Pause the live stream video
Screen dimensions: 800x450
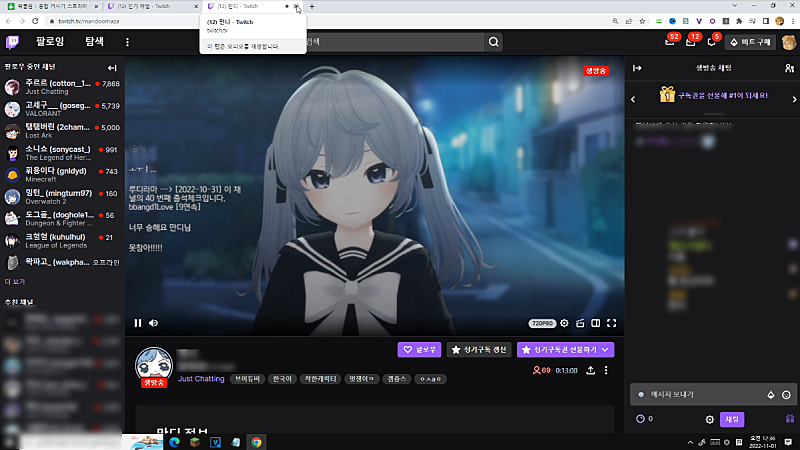pyautogui.click(x=138, y=323)
